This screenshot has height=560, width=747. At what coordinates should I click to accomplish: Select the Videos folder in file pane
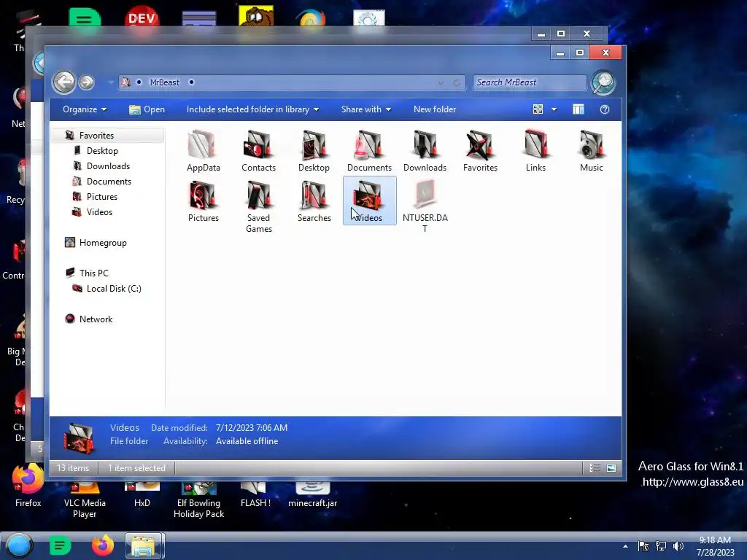point(369,201)
